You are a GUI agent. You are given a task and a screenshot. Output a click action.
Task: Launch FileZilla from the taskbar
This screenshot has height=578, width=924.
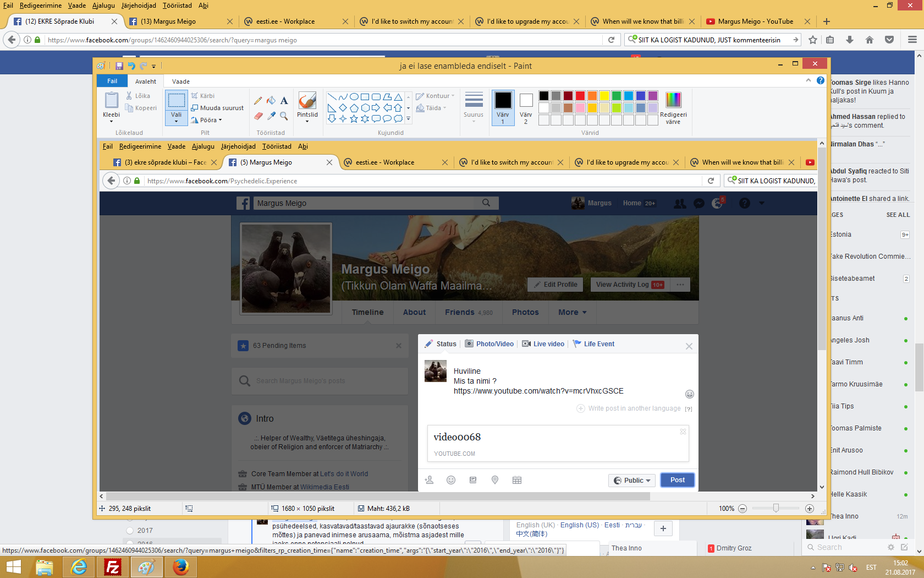113,567
